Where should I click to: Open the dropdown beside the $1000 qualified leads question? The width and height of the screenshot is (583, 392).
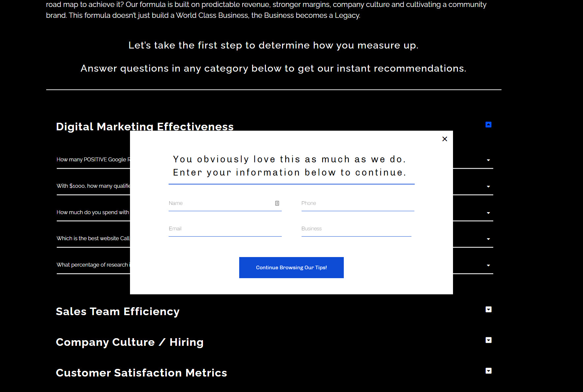(x=488, y=186)
